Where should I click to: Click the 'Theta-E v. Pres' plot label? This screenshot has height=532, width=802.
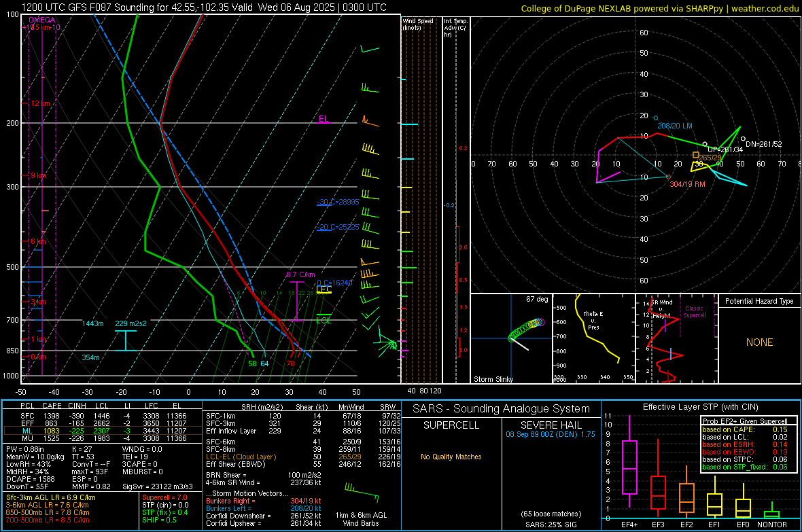593,321
